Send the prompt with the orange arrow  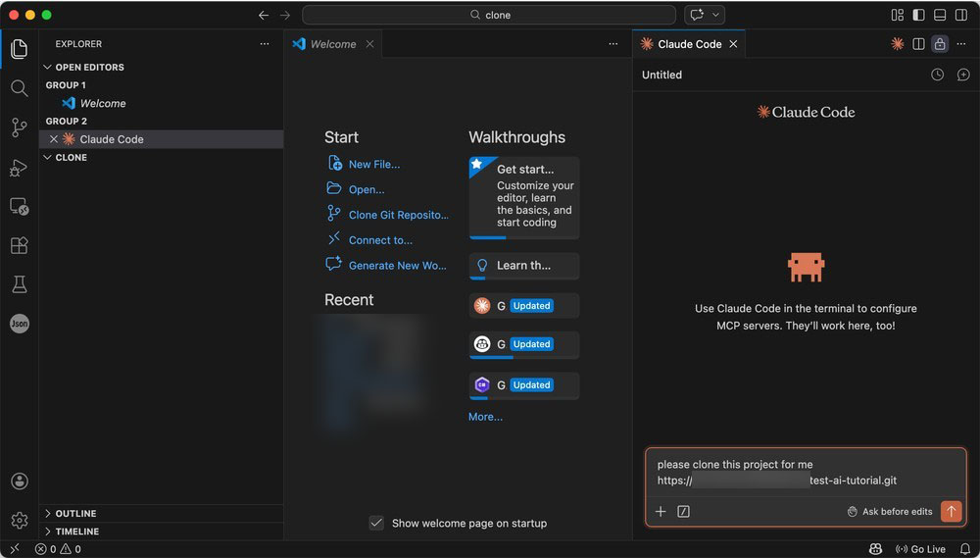(952, 511)
